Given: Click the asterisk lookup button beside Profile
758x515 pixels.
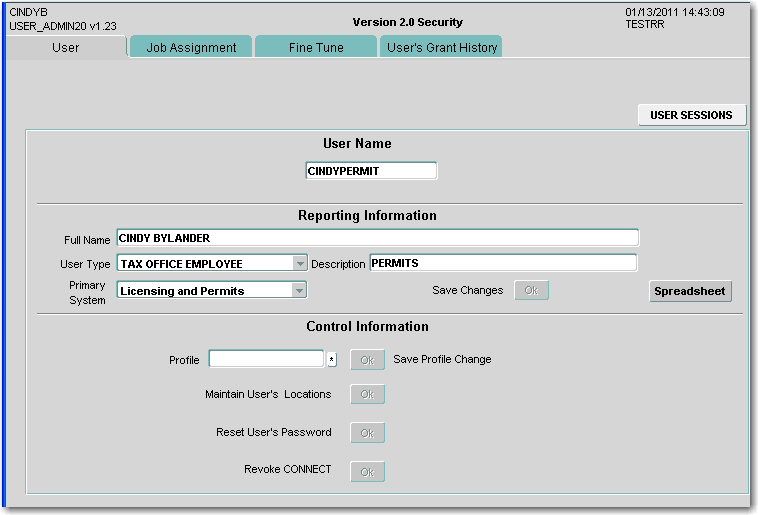Looking at the screenshot, I should tap(332, 360).
